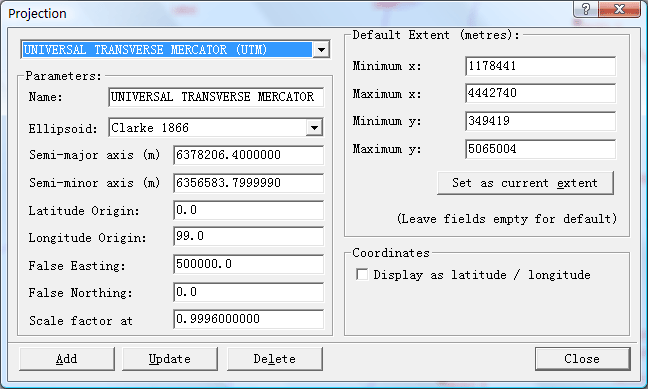Click the Maximum x field

pos(541,93)
